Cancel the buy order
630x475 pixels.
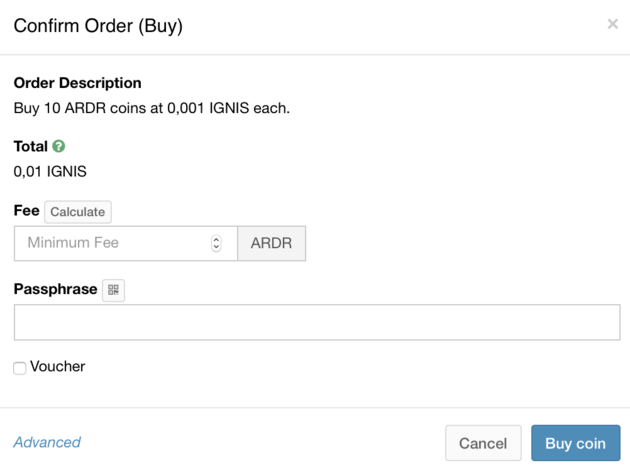[483, 443]
